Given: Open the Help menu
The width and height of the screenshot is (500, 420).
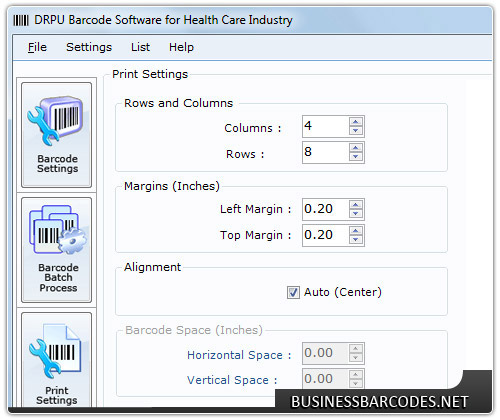Looking at the screenshot, I should (181, 47).
